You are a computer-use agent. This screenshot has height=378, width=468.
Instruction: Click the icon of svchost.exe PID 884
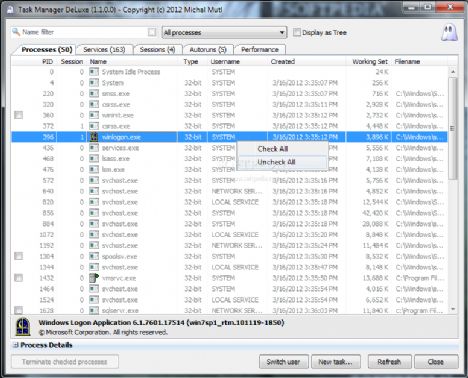click(94, 224)
